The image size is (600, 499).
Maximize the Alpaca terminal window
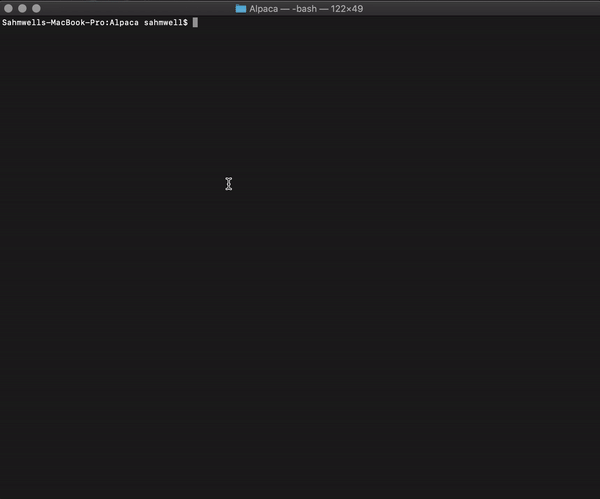click(36, 8)
